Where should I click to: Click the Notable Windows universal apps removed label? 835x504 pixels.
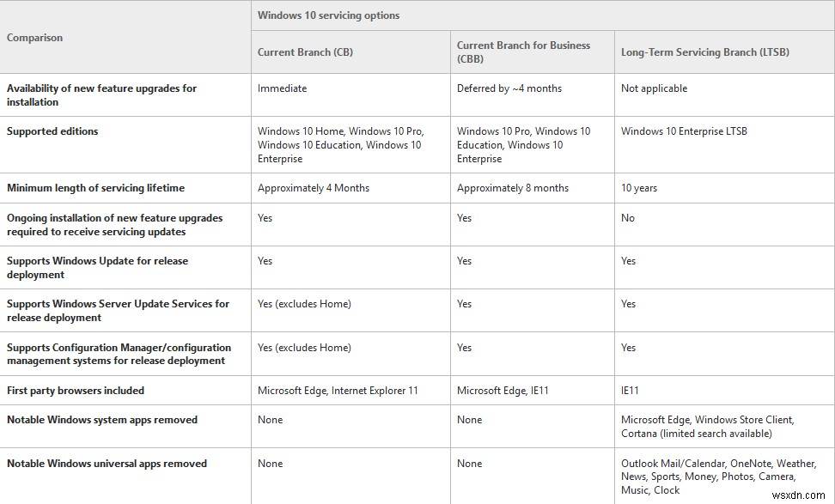(x=107, y=464)
